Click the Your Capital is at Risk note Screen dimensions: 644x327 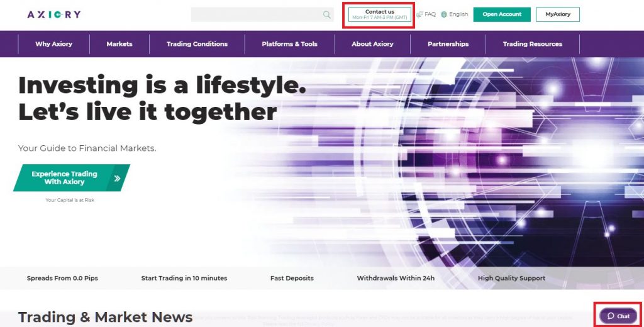(70, 200)
